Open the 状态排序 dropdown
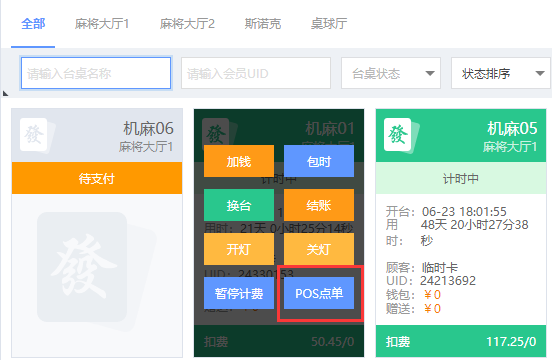 point(501,73)
